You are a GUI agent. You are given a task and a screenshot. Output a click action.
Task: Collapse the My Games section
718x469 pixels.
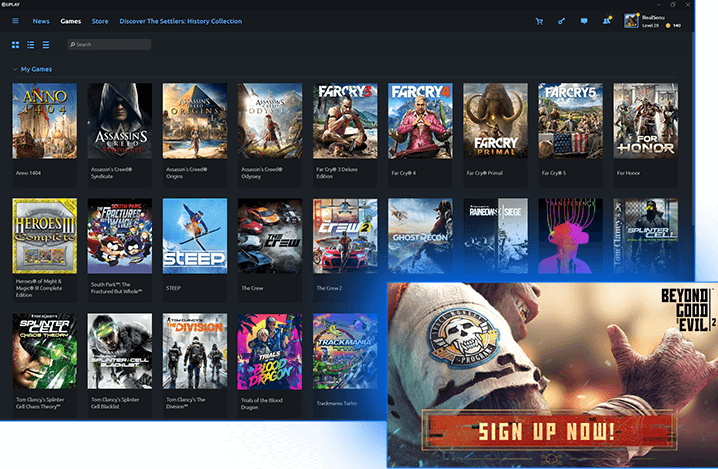15,69
